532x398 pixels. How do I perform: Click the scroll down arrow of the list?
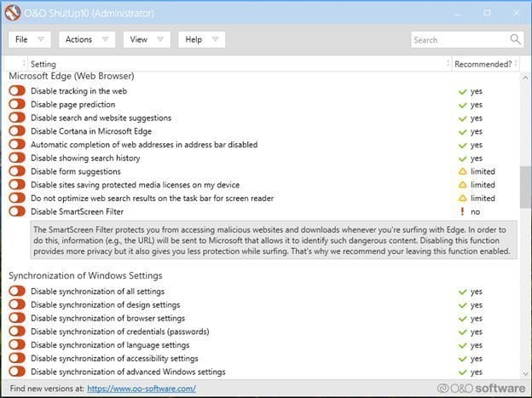[525, 373]
